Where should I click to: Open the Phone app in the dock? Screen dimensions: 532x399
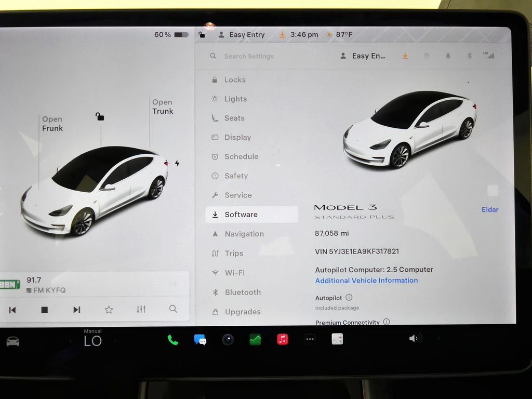(172, 340)
